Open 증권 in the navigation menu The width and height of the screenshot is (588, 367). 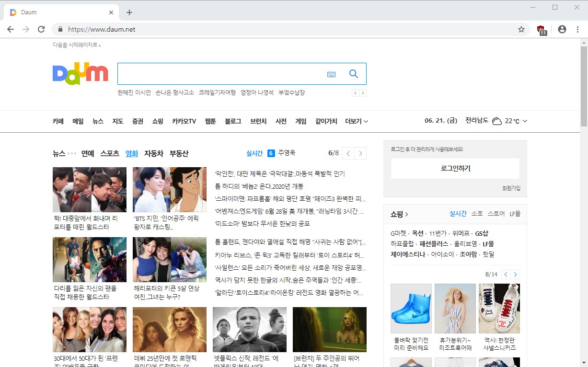[138, 121]
